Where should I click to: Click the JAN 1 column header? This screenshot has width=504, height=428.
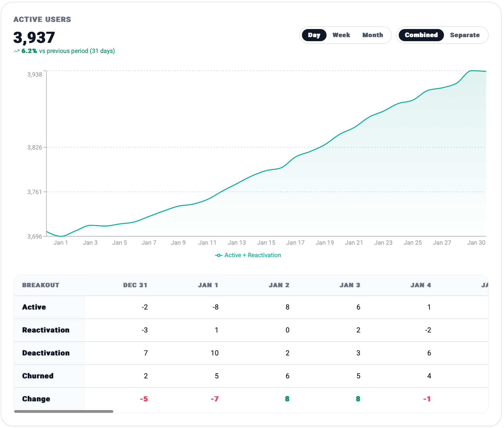click(x=208, y=285)
